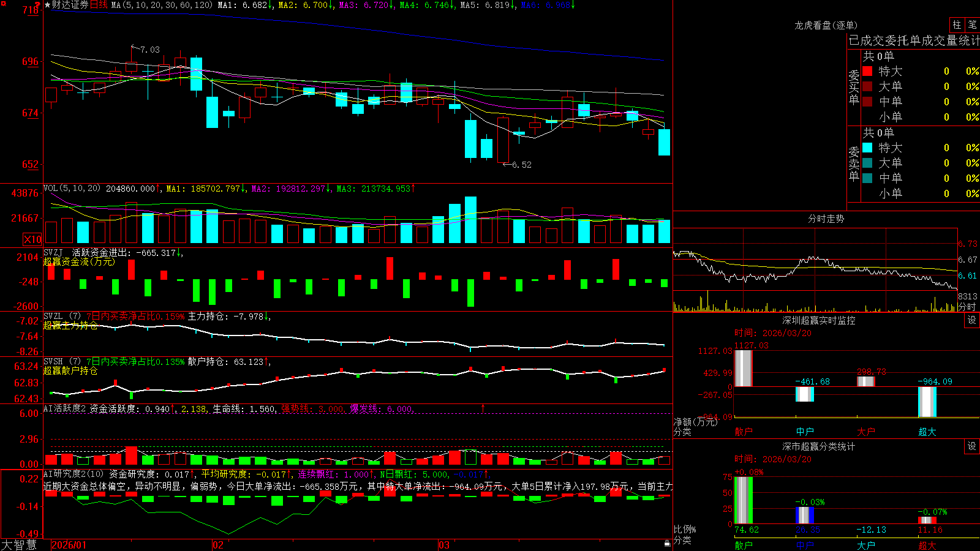This screenshot has height=551, width=980.
Task: Toggle the 分时 label beside the intraday volume
Action: 967,307
